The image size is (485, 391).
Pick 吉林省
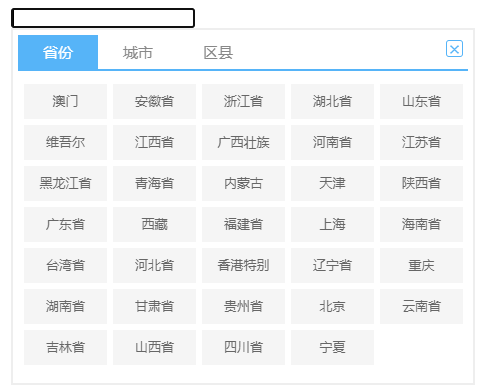point(65,347)
